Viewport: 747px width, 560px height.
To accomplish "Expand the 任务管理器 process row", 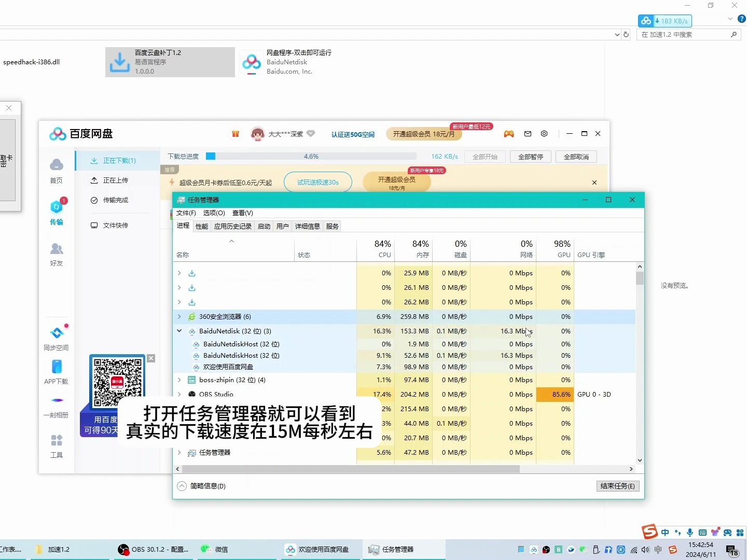I will click(179, 453).
